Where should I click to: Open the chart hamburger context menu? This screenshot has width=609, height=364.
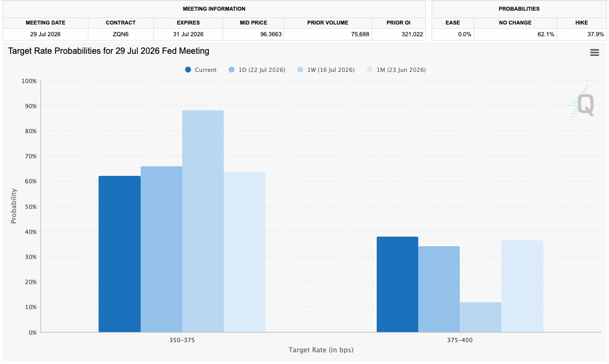tap(594, 52)
